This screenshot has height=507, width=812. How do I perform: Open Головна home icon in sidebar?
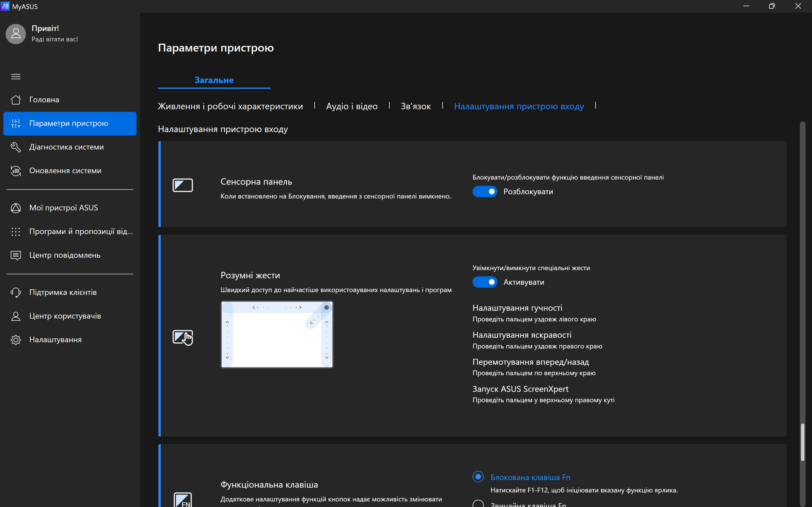[x=16, y=100]
